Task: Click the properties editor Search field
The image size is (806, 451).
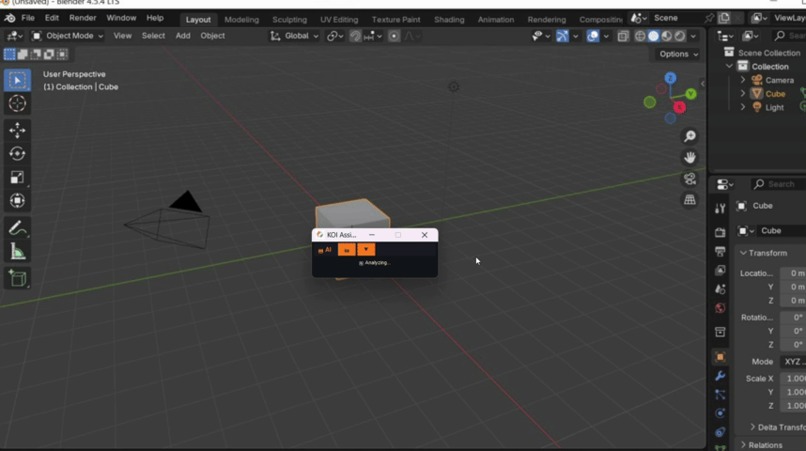Action: click(x=778, y=184)
